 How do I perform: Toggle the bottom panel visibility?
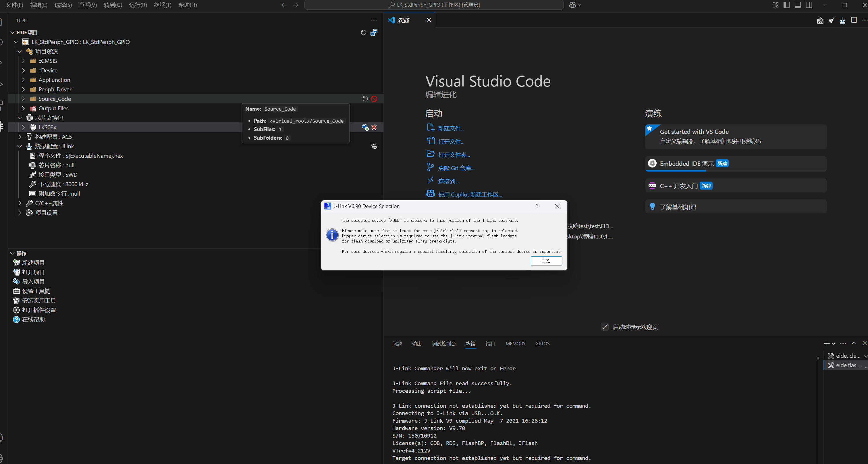pyautogui.click(x=798, y=5)
